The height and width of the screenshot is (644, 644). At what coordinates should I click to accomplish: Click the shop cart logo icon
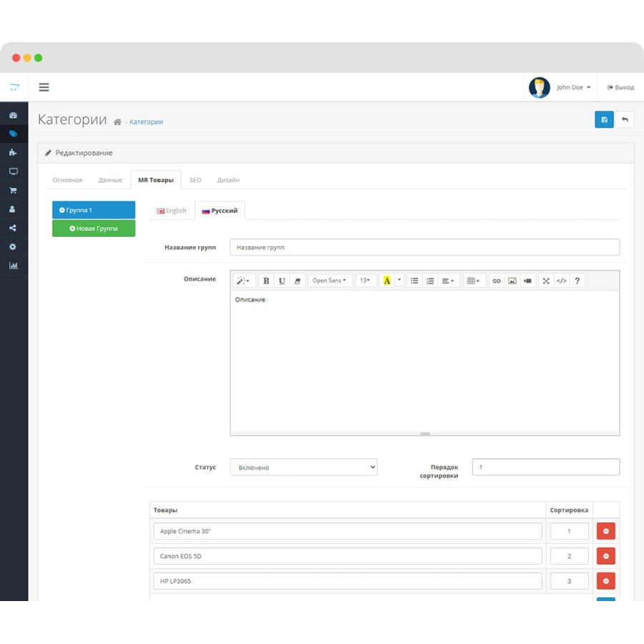coord(14,87)
